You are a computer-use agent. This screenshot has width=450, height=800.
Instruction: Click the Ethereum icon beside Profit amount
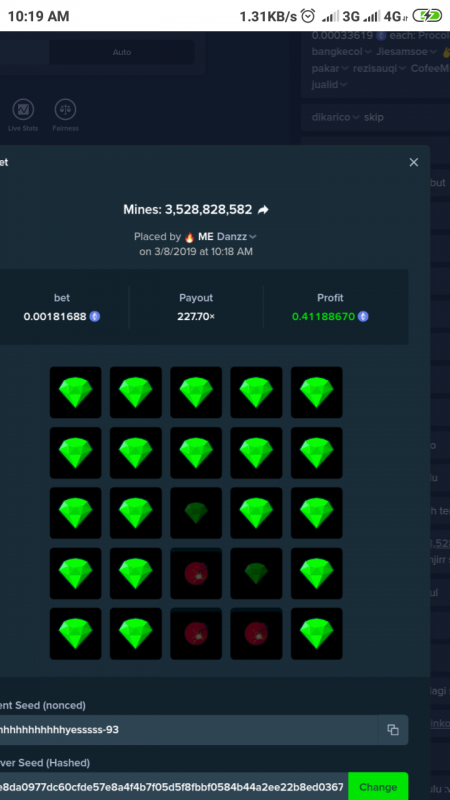[363, 317]
